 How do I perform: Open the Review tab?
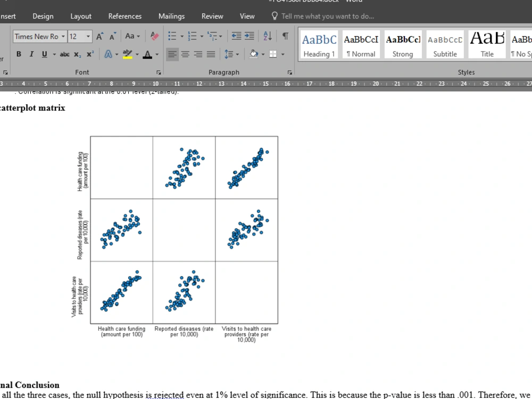[212, 16]
